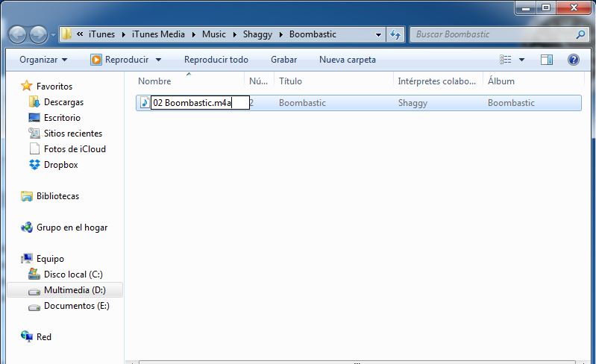Open Help with the question mark icon
This screenshot has width=596, height=364.
574,60
